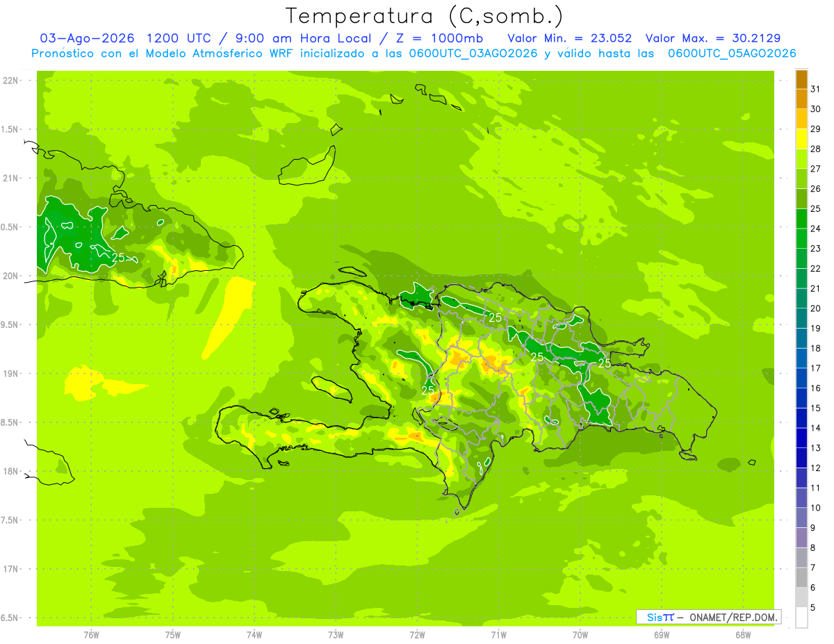Click the "17N" latitude axis label
Image resolution: width=834 pixels, height=644 pixels.
pos(10,570)
